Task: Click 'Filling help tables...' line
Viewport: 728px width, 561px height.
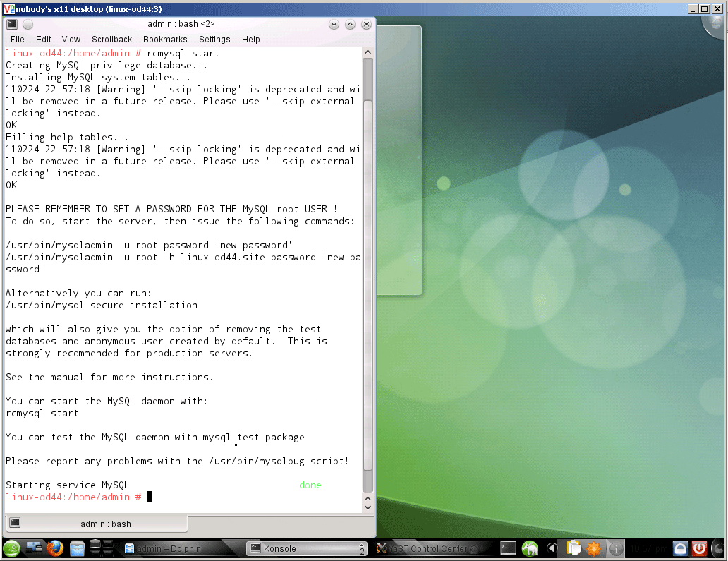Action: [67, 138]
